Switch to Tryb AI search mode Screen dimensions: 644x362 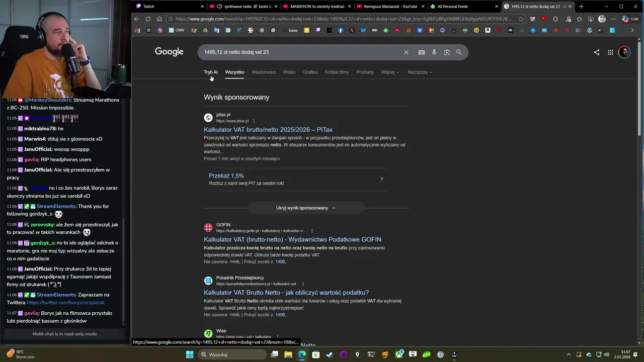click(x=211, y=72)
